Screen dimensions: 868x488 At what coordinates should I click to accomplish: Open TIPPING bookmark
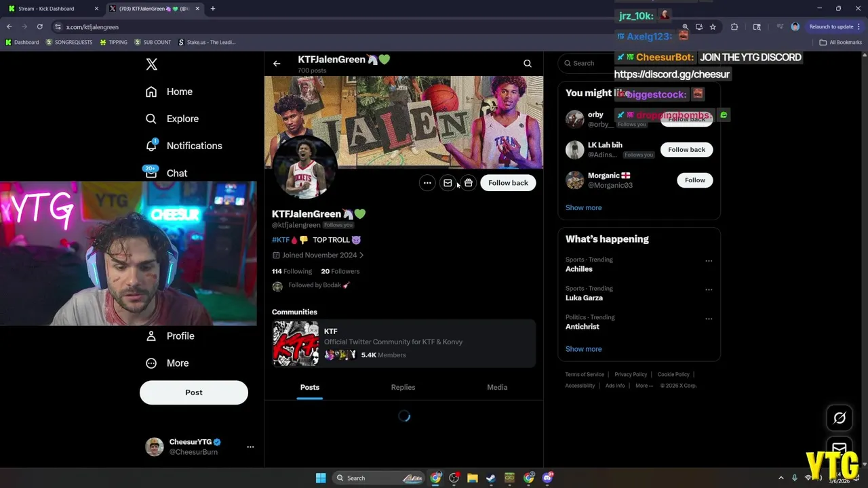pyautogui.click(x=113, y=43)
